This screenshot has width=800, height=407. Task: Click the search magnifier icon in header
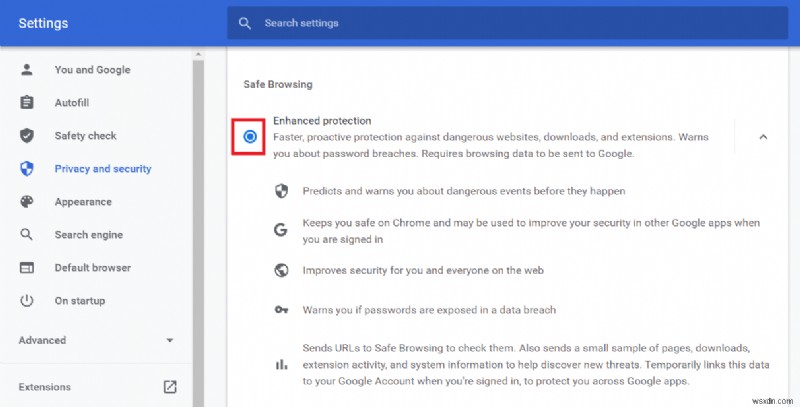245,23
